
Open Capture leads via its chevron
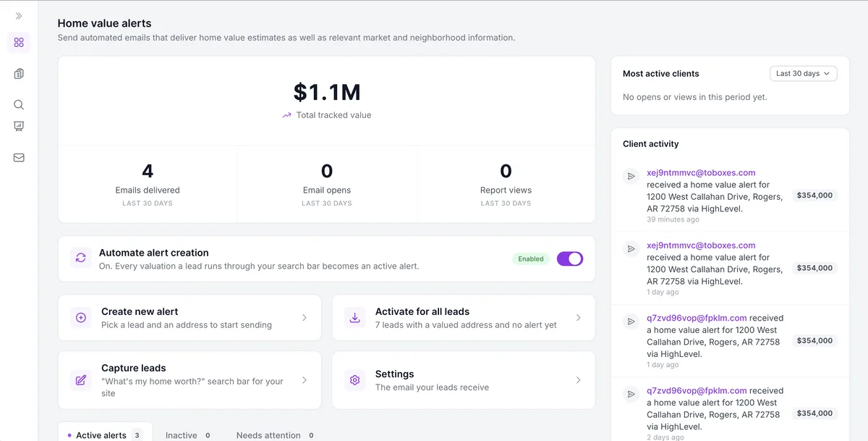[305, 380]
